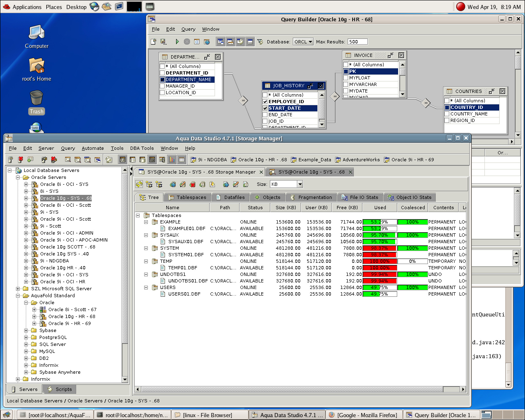
Task: Uncheck START_DATE in JOB_HISTORY table
Action: tap(265, 108)
